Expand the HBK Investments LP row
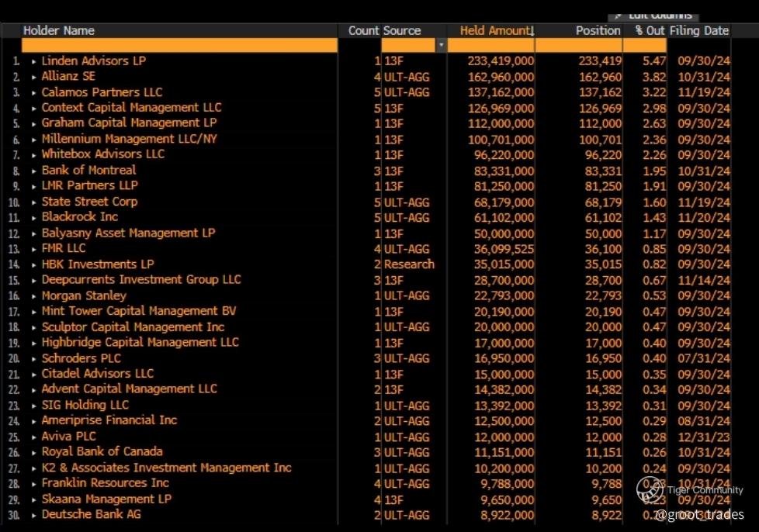Viewport: 759px width, 532px height. tap(34, 265)
